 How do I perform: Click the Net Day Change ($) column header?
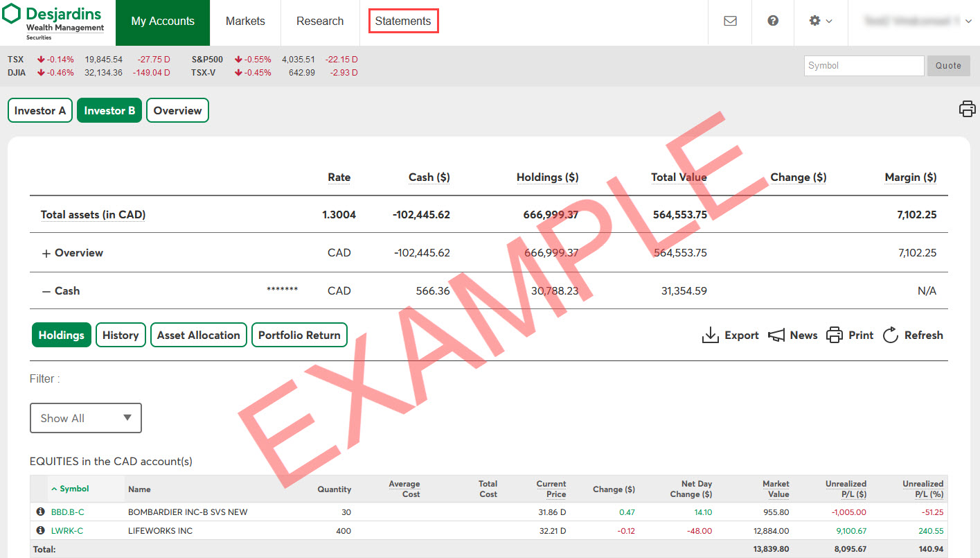pyautogui.click(x=691, y=489)
